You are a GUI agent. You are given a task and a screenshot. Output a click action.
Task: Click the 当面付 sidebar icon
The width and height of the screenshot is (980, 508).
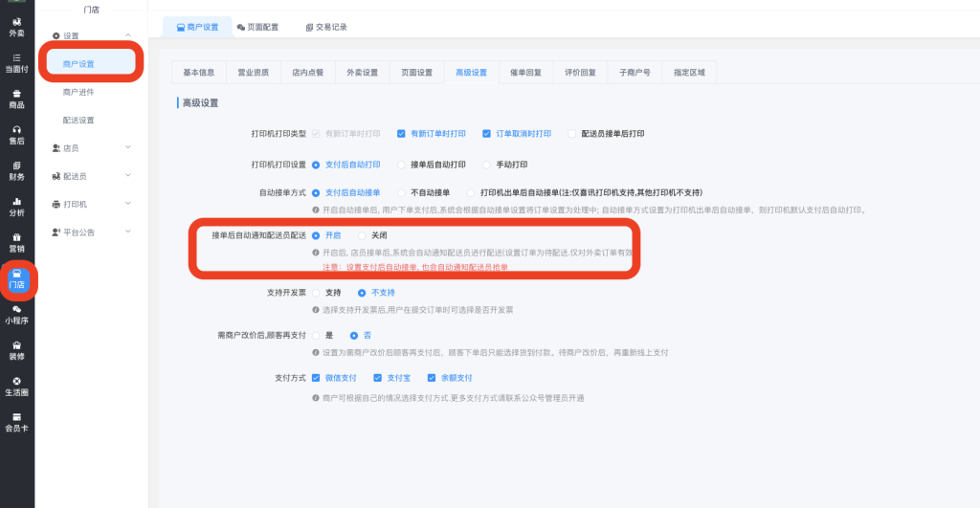click(16, 62)
